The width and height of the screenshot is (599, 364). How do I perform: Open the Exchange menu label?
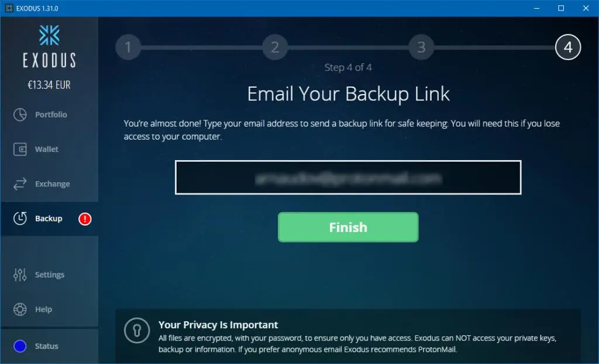click(52, 184)
